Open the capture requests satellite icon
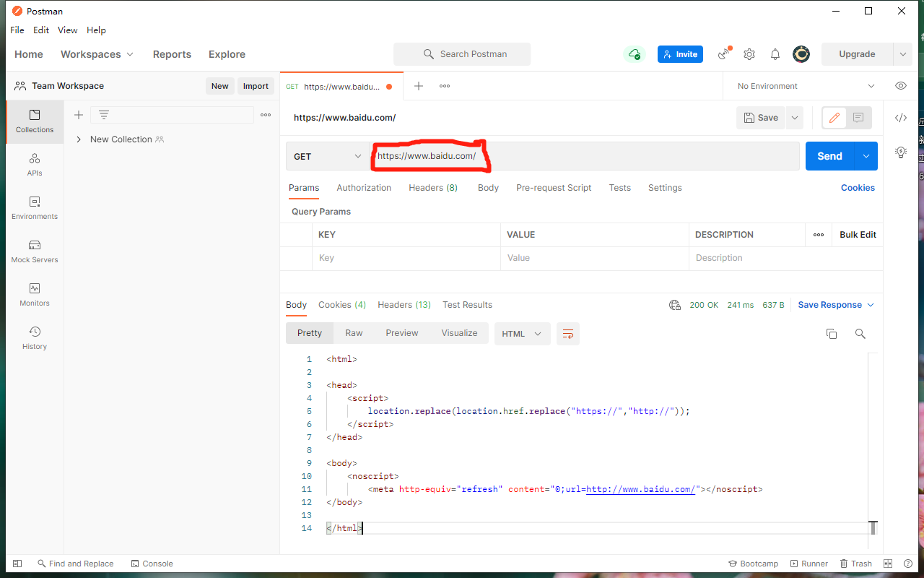Viewport: 924px width, 578px height. (x=724, y=54)
